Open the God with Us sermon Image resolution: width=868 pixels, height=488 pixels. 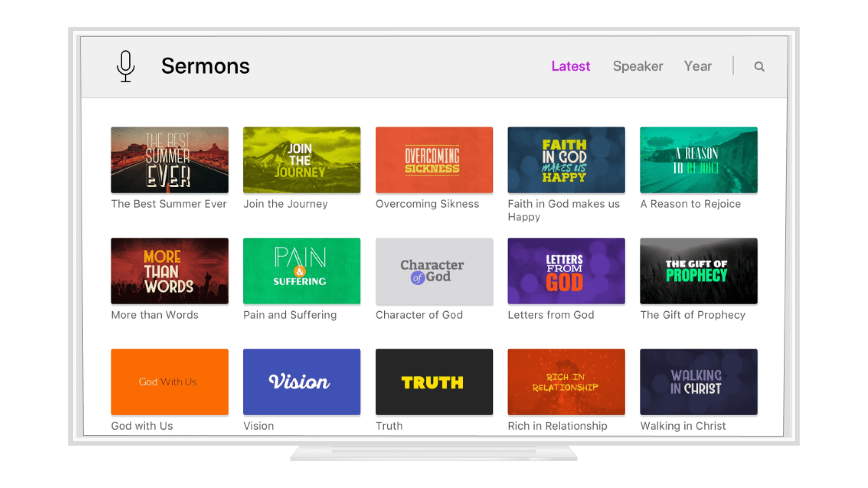[x=170, y=382]
